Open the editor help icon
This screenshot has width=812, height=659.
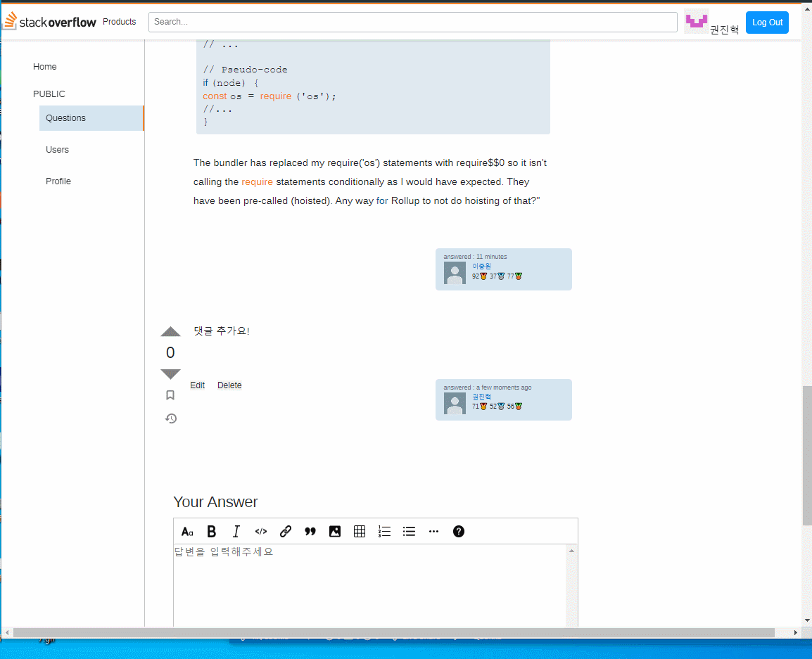point(459,532)
